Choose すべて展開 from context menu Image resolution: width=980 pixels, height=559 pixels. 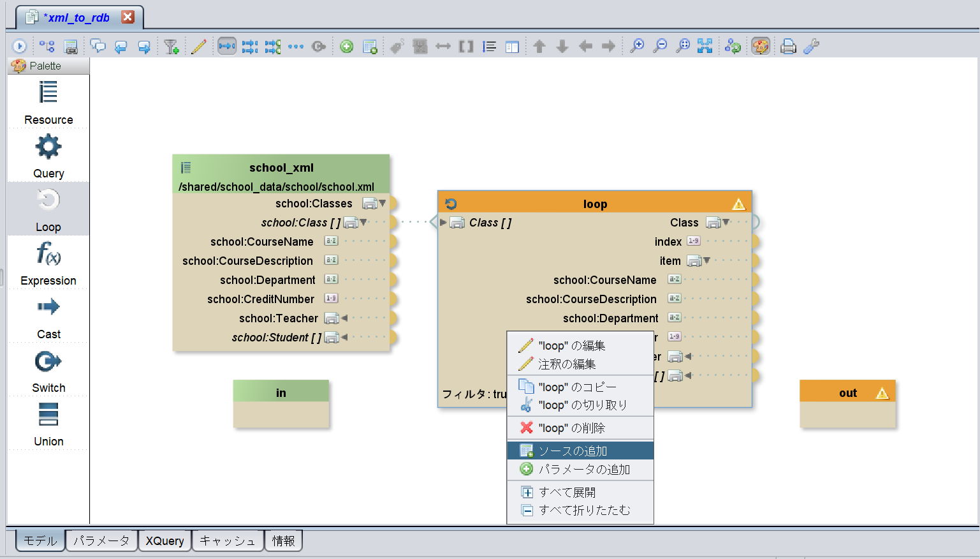[580, 492]
